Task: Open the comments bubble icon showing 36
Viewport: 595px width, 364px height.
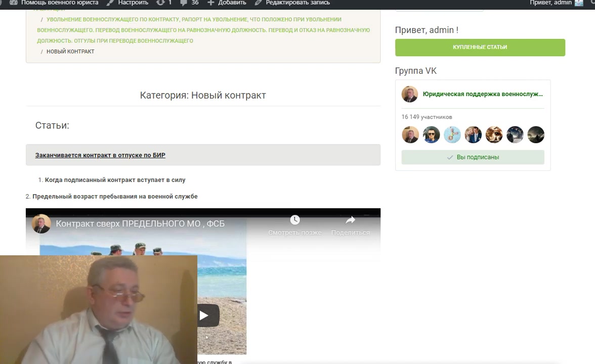Action: pos(189,3)
